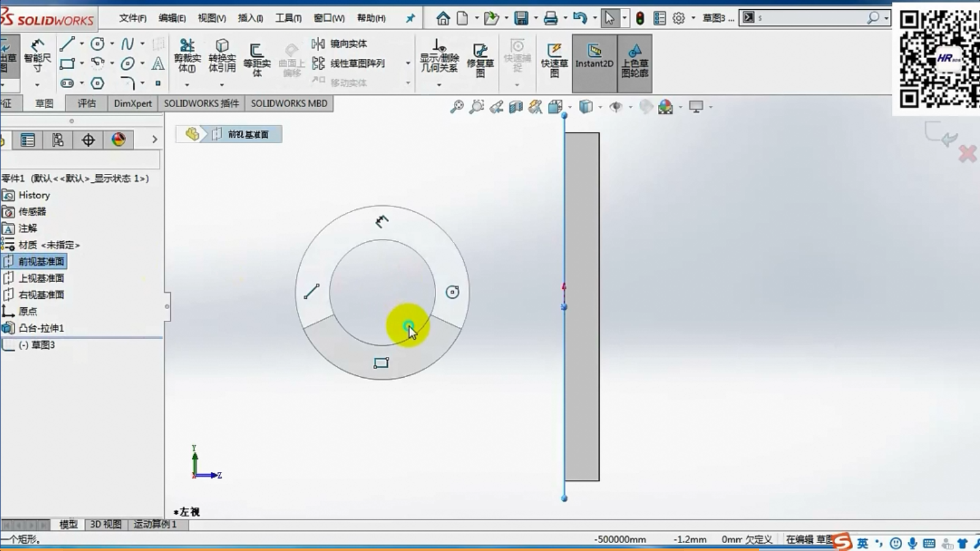The height and width of the screenshot is (551, 980).
Task: Expand Linear Sketch Pattern dropdown arrow
Action: pos(408,63)
